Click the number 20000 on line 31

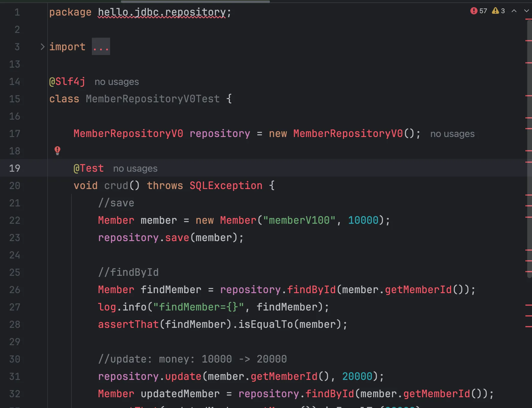tap(357, 376)
